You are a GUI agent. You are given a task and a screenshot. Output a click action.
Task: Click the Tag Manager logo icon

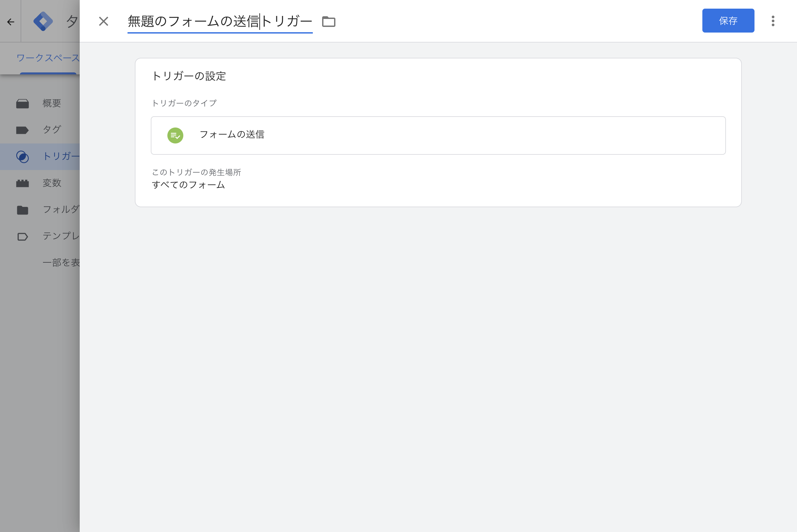pyautogui.click(x=43, y=21)
